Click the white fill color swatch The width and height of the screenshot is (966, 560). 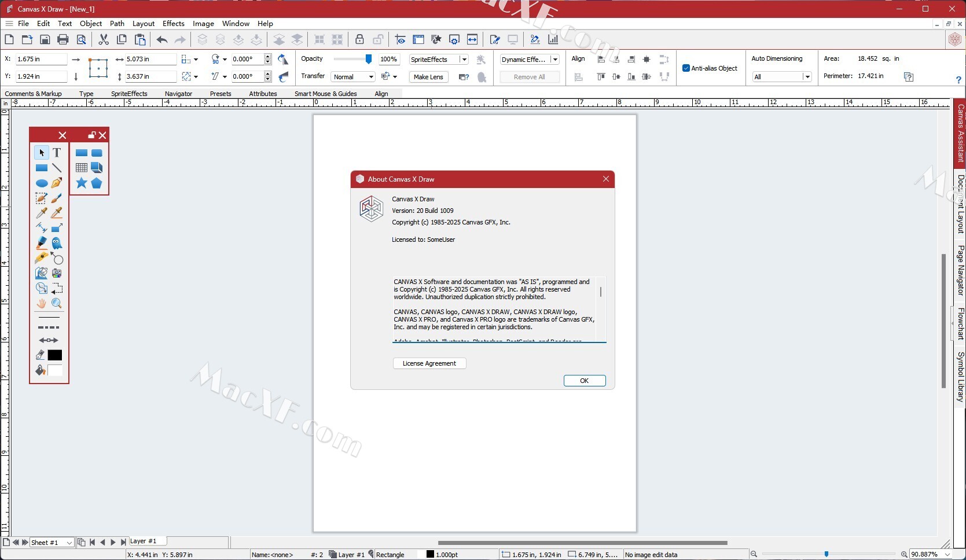[x=55, y=370]
